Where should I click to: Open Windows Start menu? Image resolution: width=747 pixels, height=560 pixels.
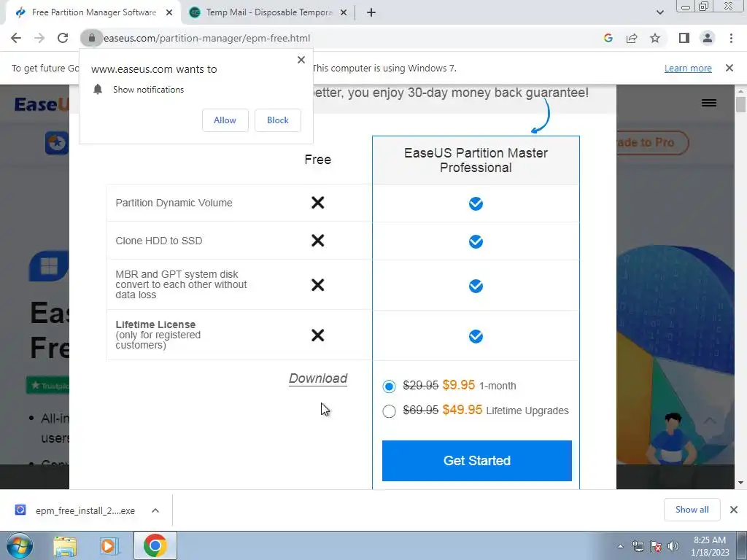tap(20, 545)
